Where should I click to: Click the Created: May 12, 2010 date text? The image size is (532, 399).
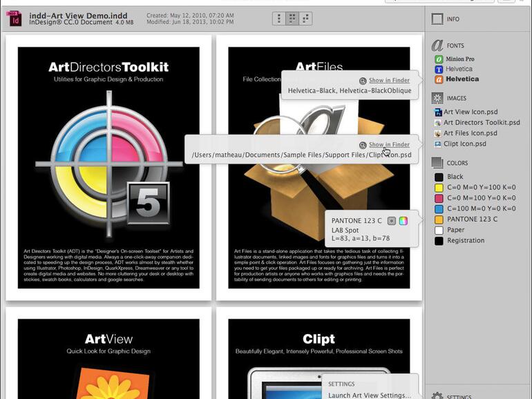click(x=190, y=16)
